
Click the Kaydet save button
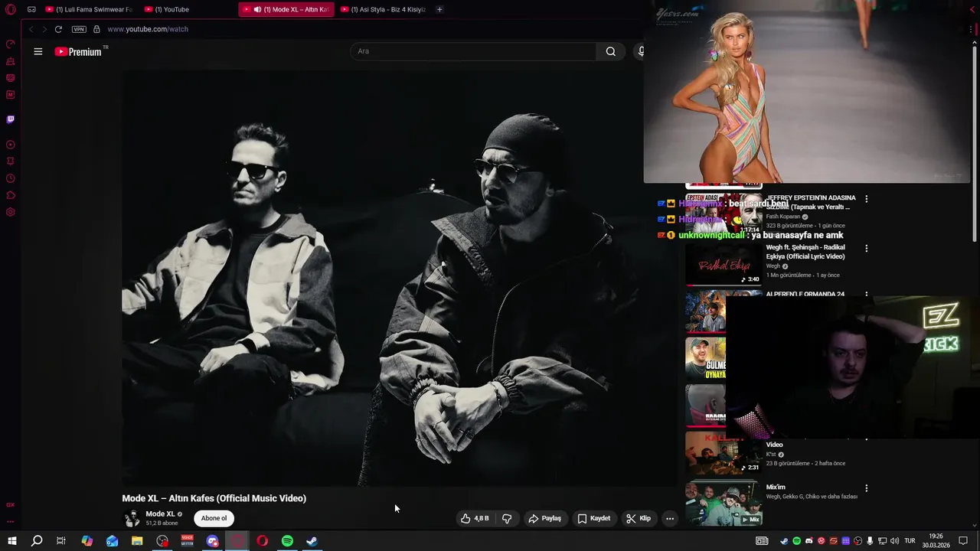pos(593,518)
